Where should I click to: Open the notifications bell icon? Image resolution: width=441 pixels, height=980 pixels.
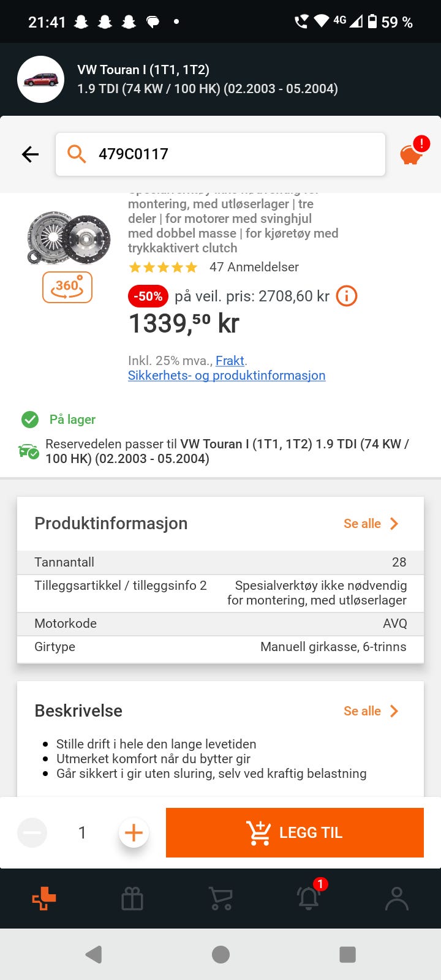(309, 899)
